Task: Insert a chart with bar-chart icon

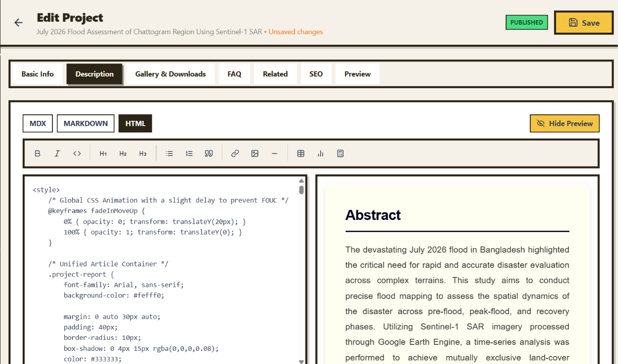Action: [321, 154]
